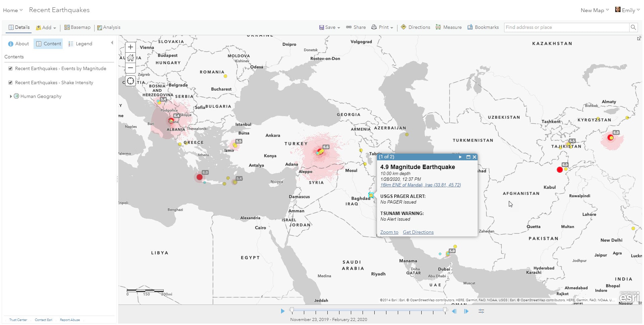Uncheck Recent Earthquakes - Shake Intensity layer
This screenshot has height=325, width=644.
10,82
